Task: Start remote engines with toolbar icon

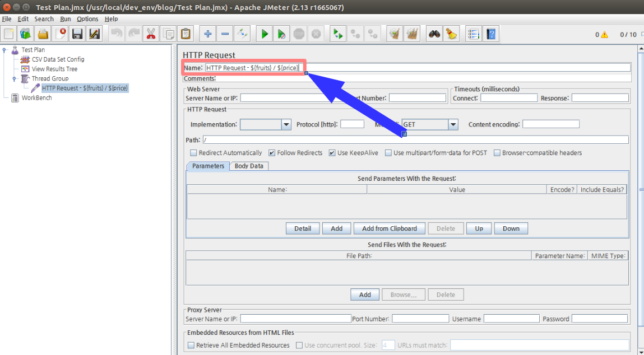Action: tap(338, 34)
